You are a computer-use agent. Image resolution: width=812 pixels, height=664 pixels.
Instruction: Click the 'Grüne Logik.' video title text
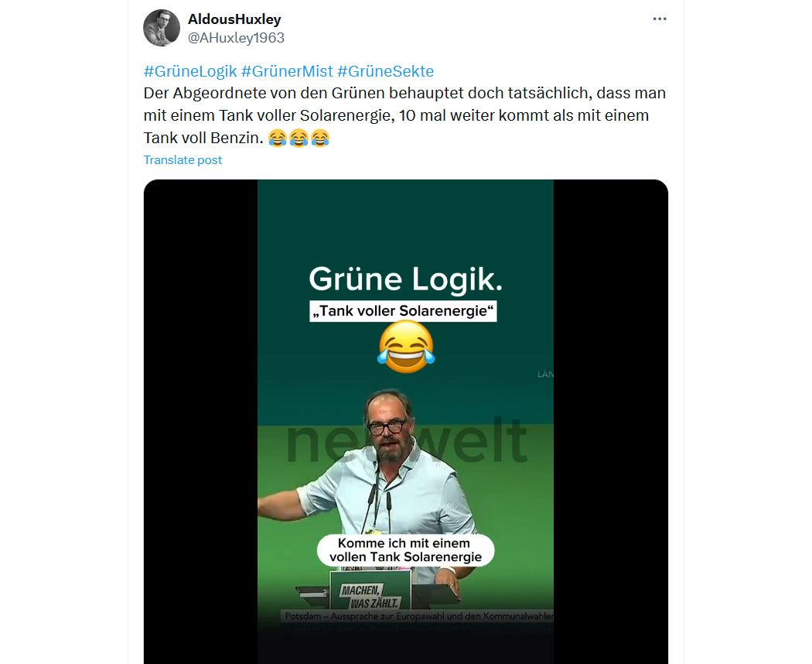[x=405, y=279]
